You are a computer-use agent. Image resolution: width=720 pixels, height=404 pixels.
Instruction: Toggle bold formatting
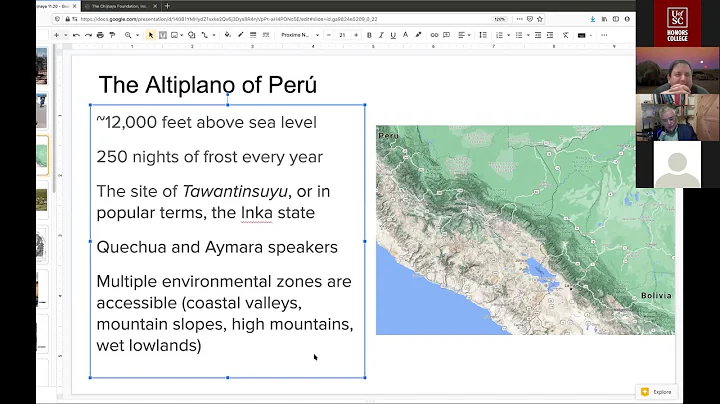369,35
